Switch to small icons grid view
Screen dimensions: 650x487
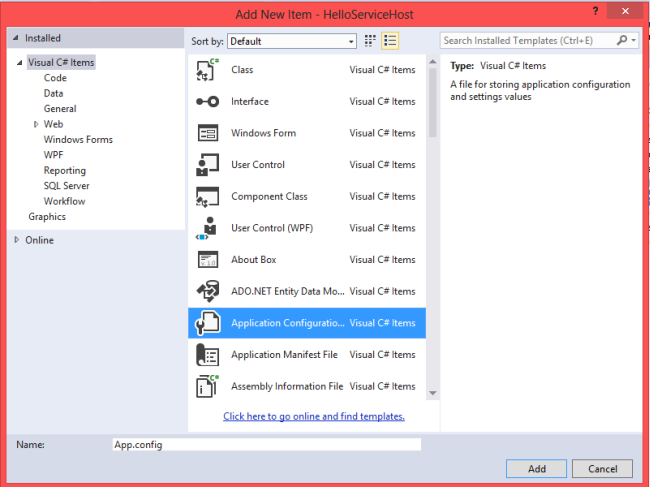coord(370,41)
